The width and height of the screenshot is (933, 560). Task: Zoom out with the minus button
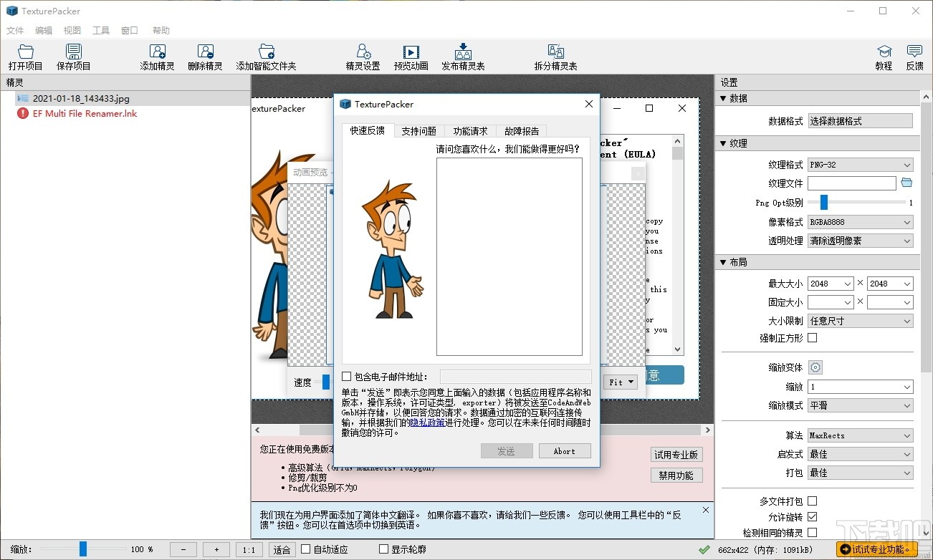[183, 549]
